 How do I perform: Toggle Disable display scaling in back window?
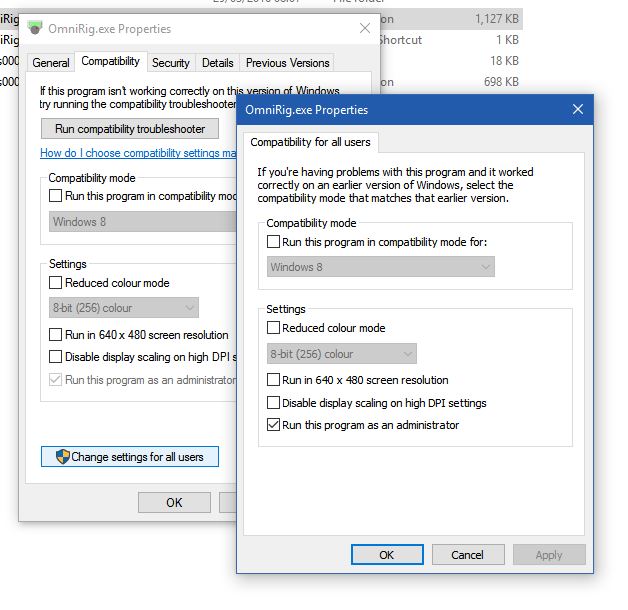pyautogui.click(x=55, y=356)
